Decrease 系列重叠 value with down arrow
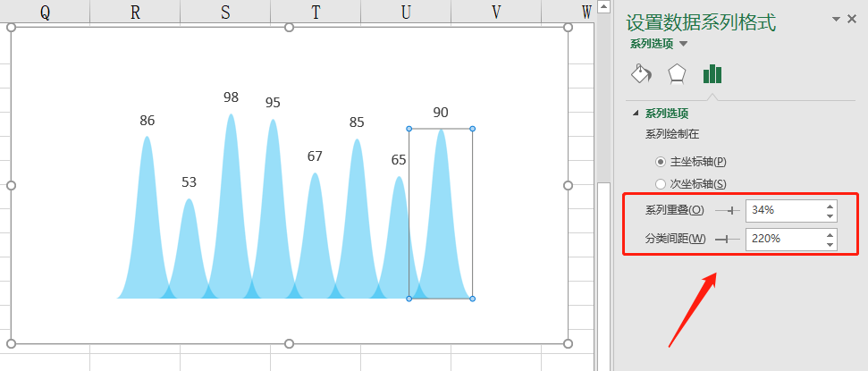The image size is (868, 371). [x=830, y=216]
